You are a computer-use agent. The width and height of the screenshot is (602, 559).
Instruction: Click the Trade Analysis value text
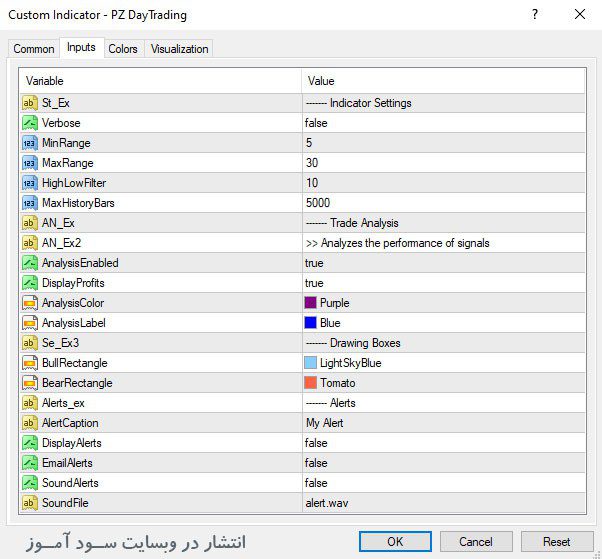tap(352, 223)
